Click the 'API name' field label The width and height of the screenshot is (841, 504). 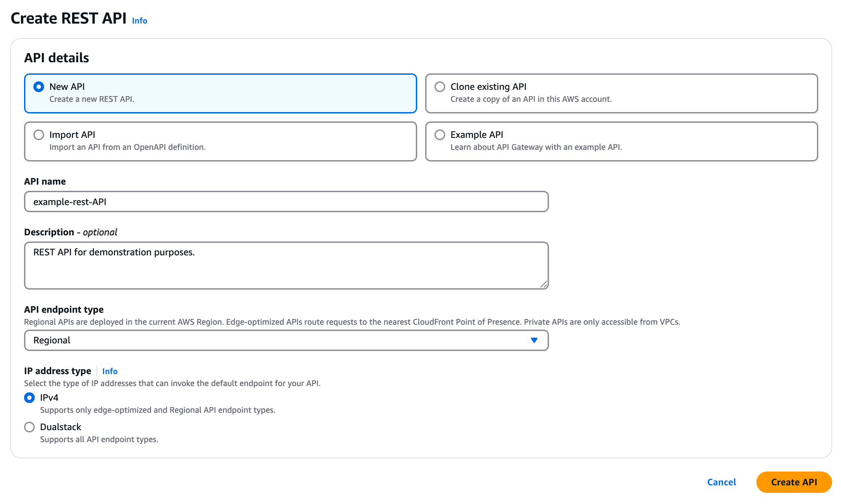tap(45, 181)
